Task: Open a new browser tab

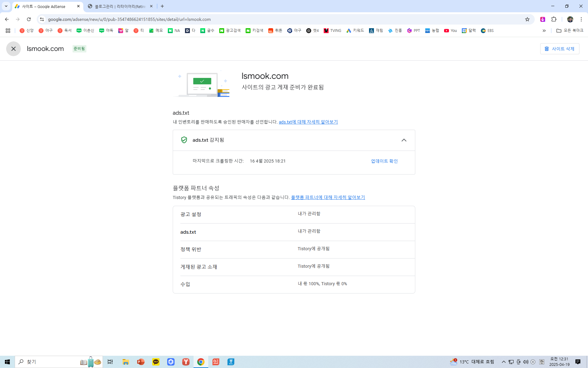Action: [162, 6]
